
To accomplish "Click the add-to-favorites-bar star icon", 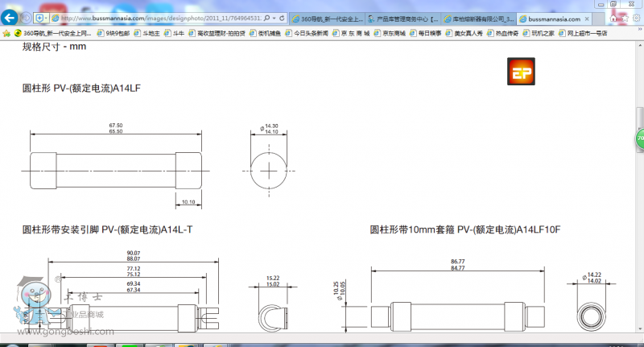I will 7,34.
